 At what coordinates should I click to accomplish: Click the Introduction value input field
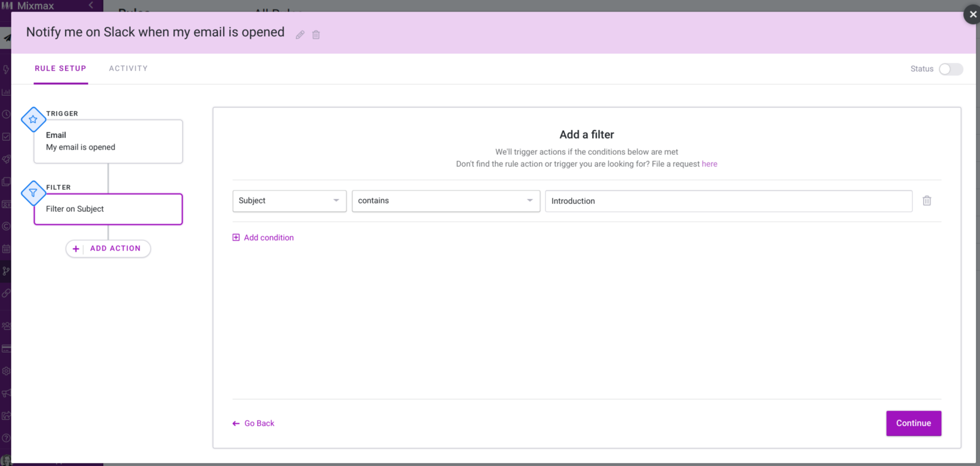[729, 201]
